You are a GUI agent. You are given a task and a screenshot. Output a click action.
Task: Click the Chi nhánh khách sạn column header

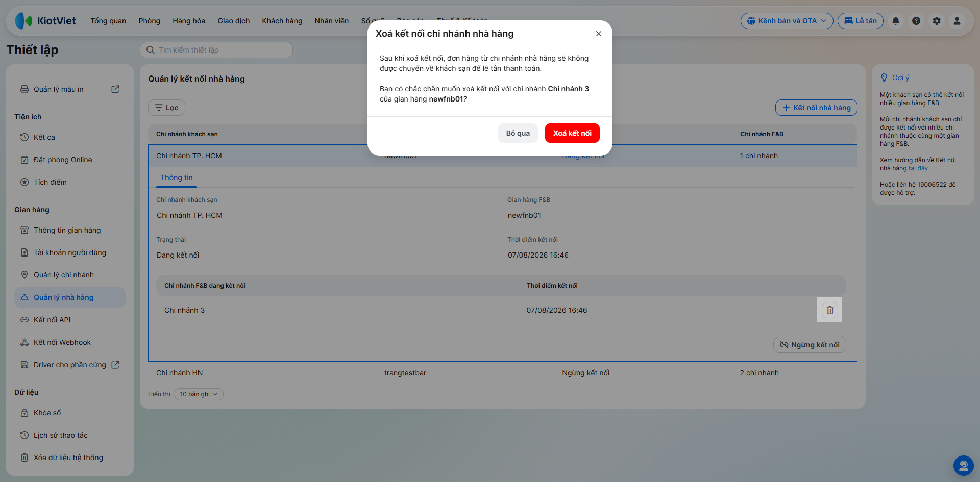tap(187, 134)
